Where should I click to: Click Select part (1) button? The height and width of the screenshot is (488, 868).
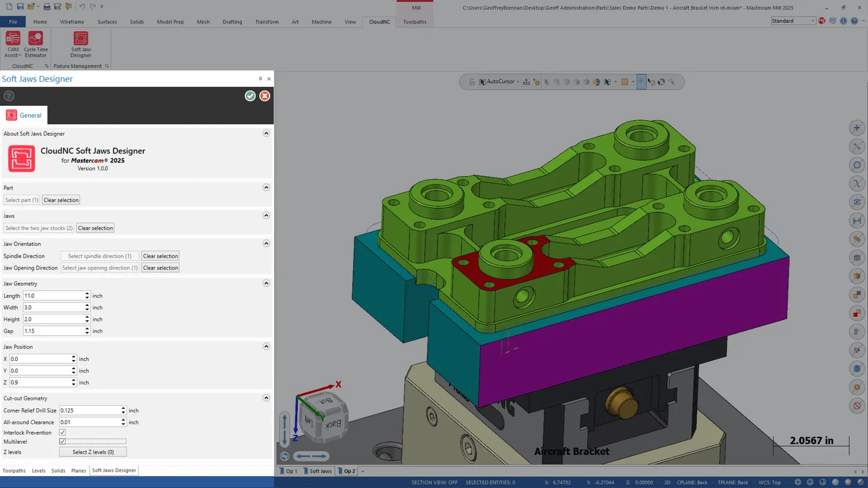tap(22, 200)
